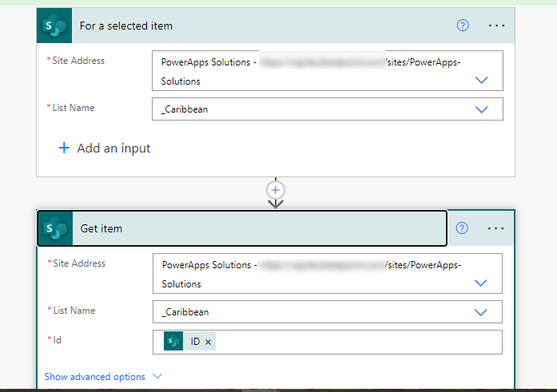Select the ID dynamic content token

(x=189, y=341)
